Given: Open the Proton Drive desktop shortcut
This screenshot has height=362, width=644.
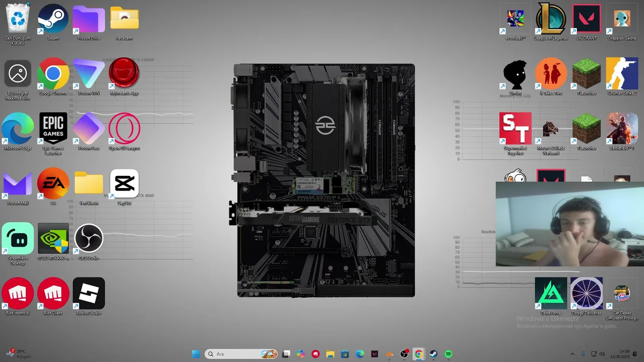Looking at the screenshot, I should pyautogui.click(x=89, y=22).
